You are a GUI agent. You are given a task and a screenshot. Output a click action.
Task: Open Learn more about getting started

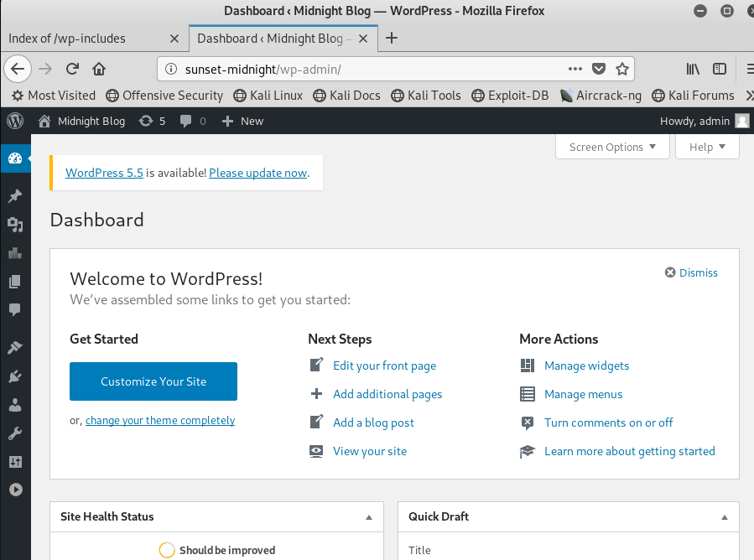point(630,451)
